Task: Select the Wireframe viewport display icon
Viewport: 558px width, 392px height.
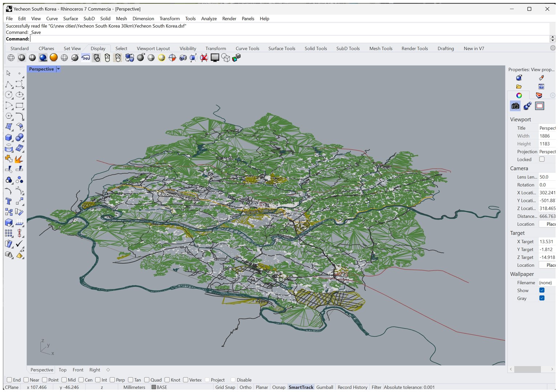Action: (x=11, y=58)
